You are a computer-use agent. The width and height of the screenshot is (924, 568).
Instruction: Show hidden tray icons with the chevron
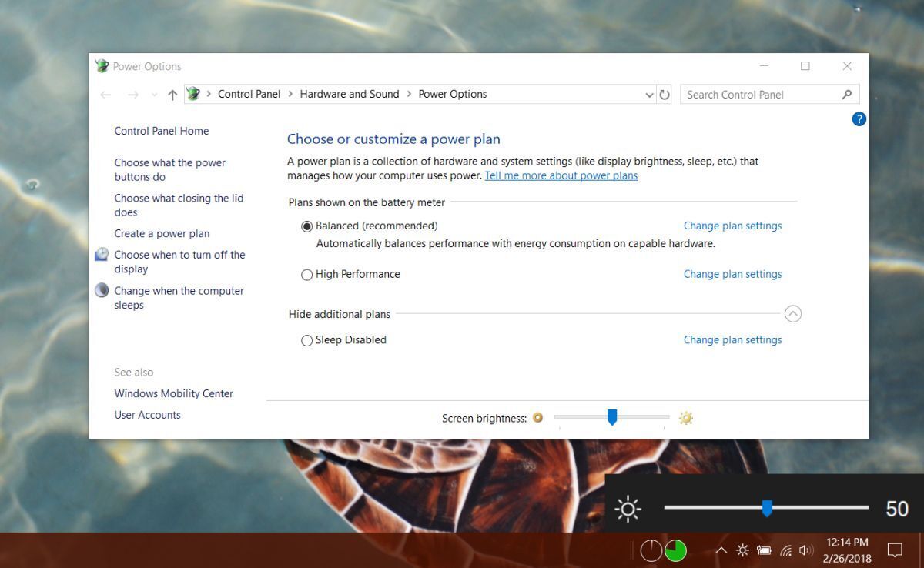[x=721, y=550]
